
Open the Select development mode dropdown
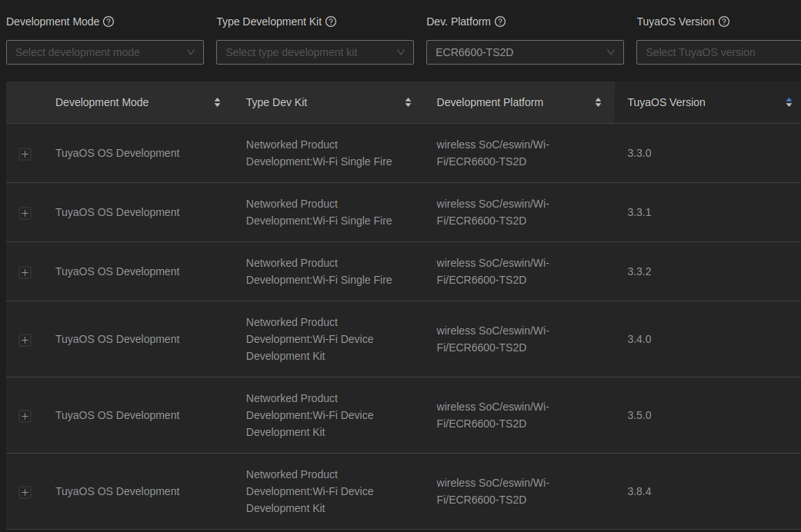(x=105, y=52)
